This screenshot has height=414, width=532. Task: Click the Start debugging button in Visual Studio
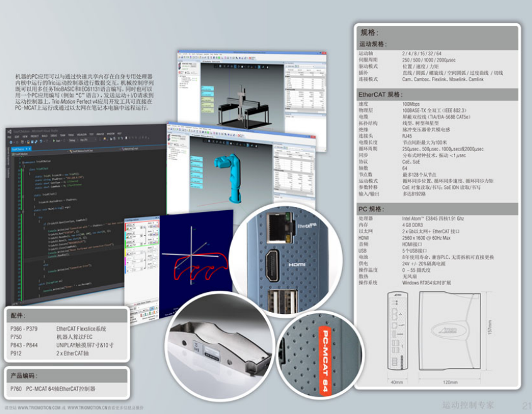point(57,141)
